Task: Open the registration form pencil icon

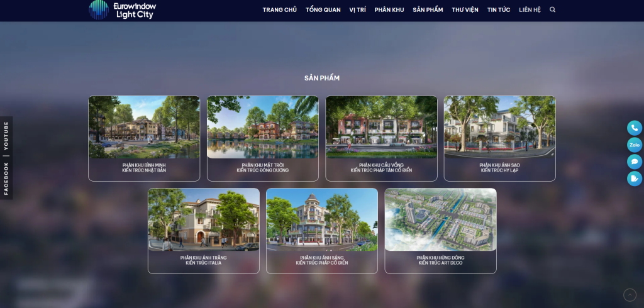Action: point(635,179)
